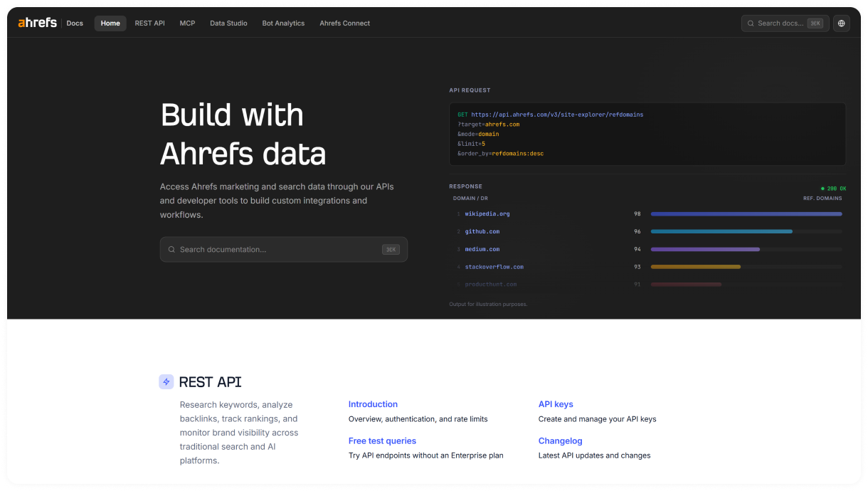Click the ?target=ahrefs.com parameter line

pyautogui.click(x=489, y=125)
